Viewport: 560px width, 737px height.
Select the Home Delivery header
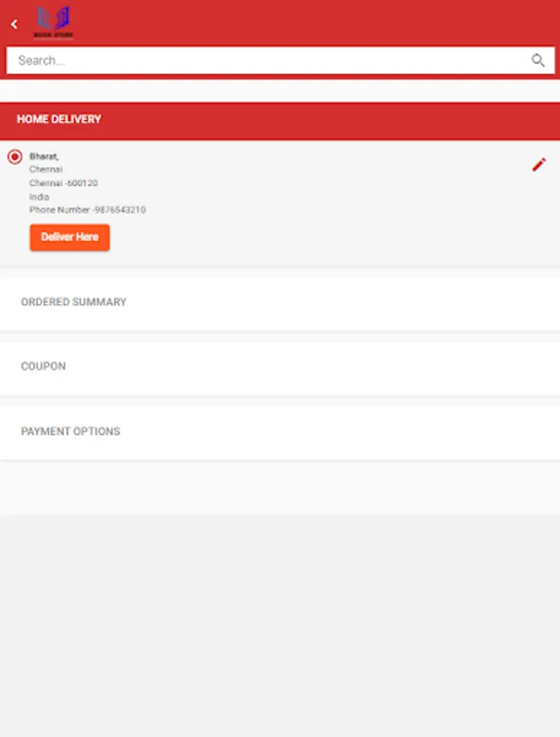point(280,121)
